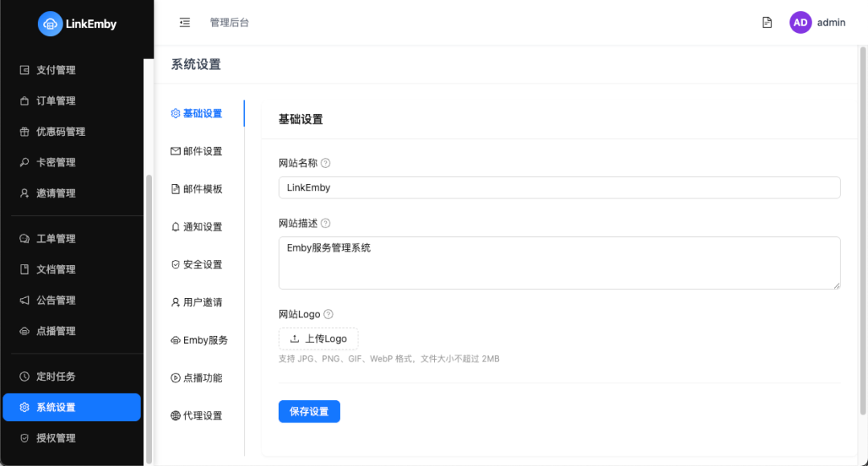This screenshot has height=466, width=868.
Task: Click the help icon next to 网站名称
Action: (x=325, y=162)
